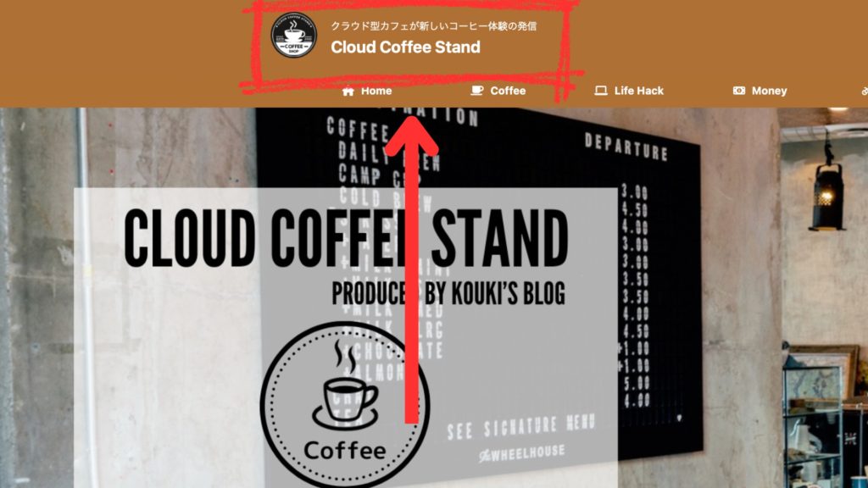The height and width of the screenshot is (488, 868).
Task: Click the partially visible icon after Money
Action: click(865, 91)
